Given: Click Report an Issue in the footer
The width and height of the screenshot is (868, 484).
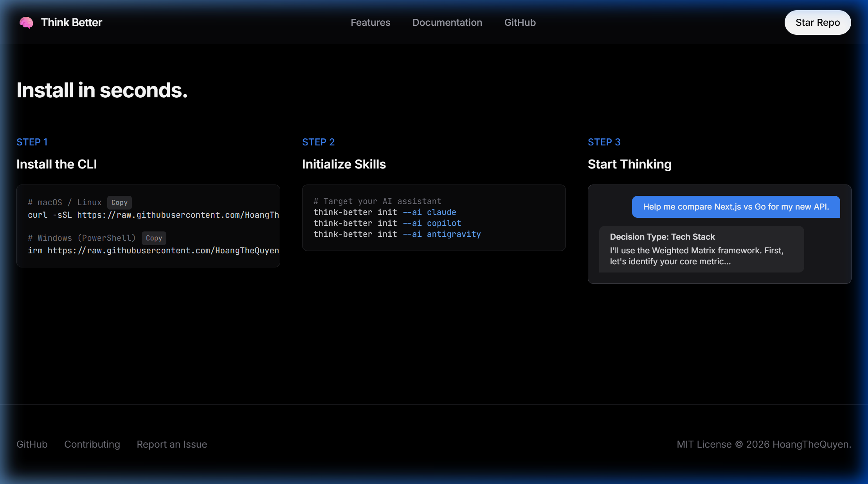Looking at the screenshot, I should click(x=171, y=444).
